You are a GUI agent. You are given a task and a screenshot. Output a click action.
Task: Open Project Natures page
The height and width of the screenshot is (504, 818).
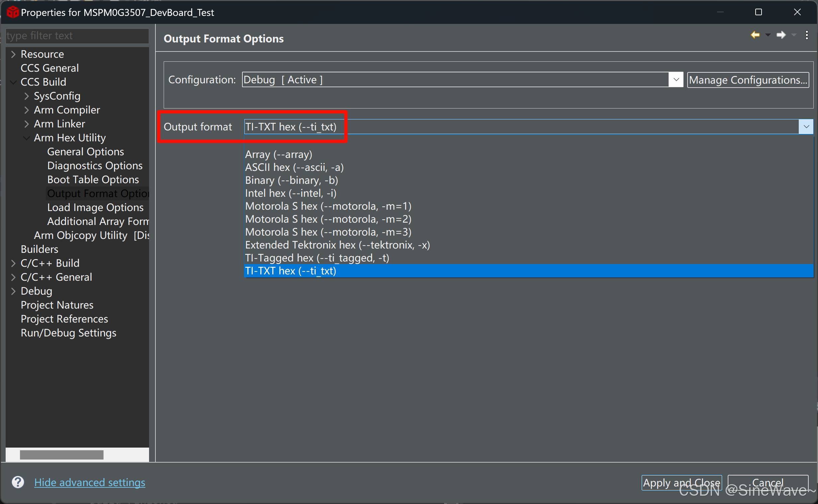57,305
